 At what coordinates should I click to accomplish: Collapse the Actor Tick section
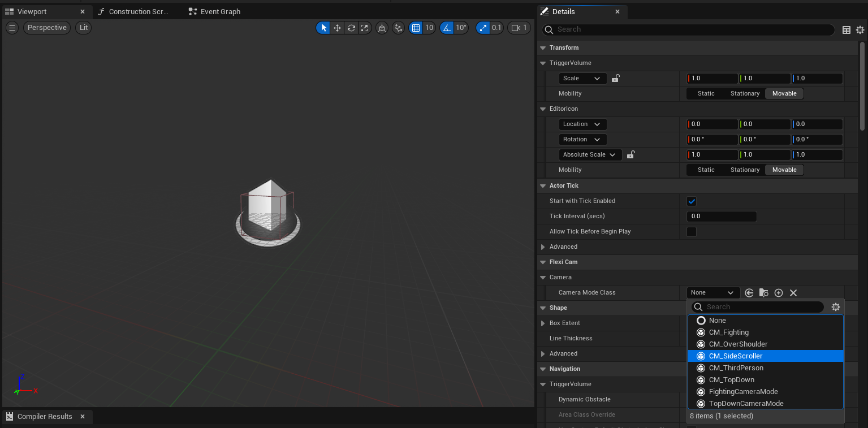tap(543, 186)
